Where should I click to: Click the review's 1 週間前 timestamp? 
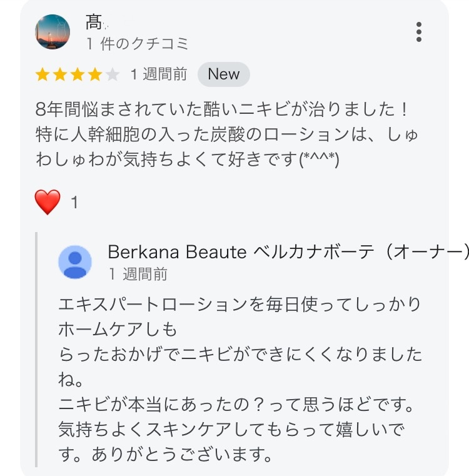click(158, 74)
